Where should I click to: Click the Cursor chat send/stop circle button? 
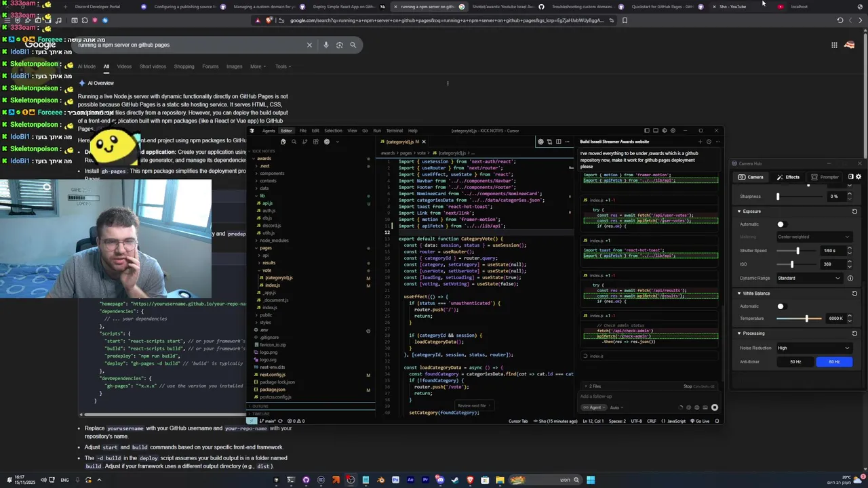[x=715, y=407]
